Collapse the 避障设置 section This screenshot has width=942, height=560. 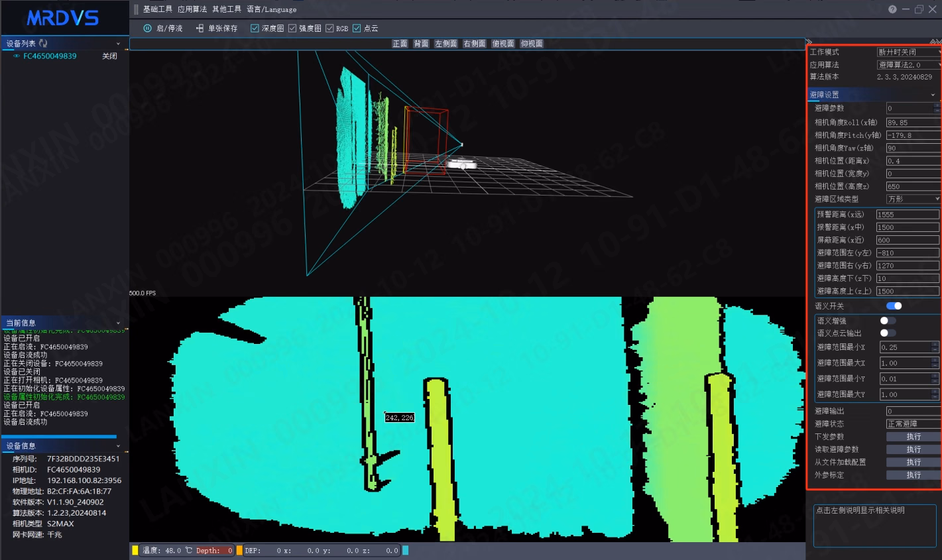pos(933,95)
